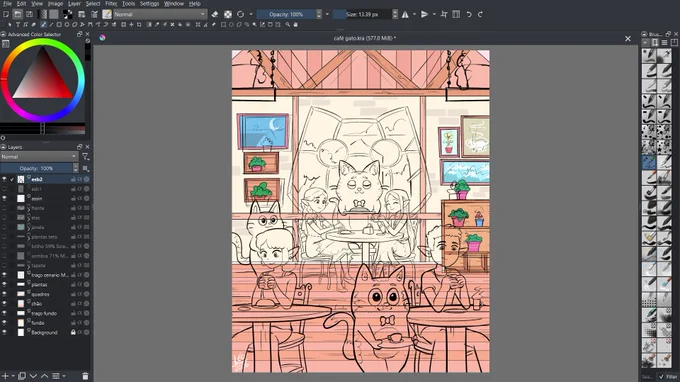Open the toolbar blending mode dropdown
Screen dimensions: 680x382
(160, 14)
